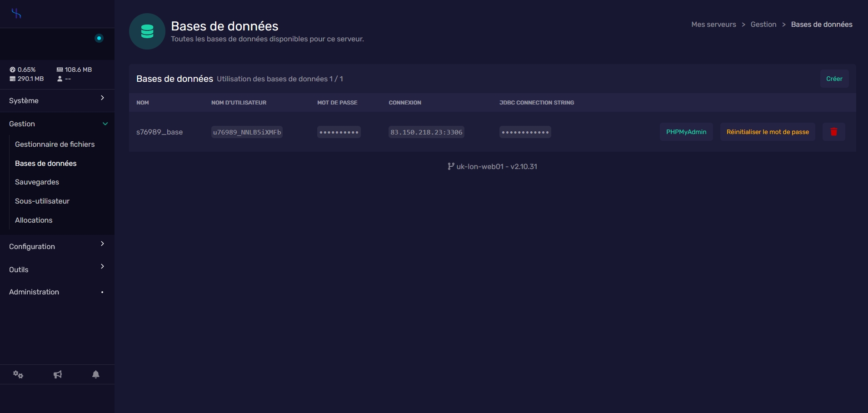Click the logo icon at top left
Screen dimensions: 868x413
pyautogui.click(x=16, y=14)
